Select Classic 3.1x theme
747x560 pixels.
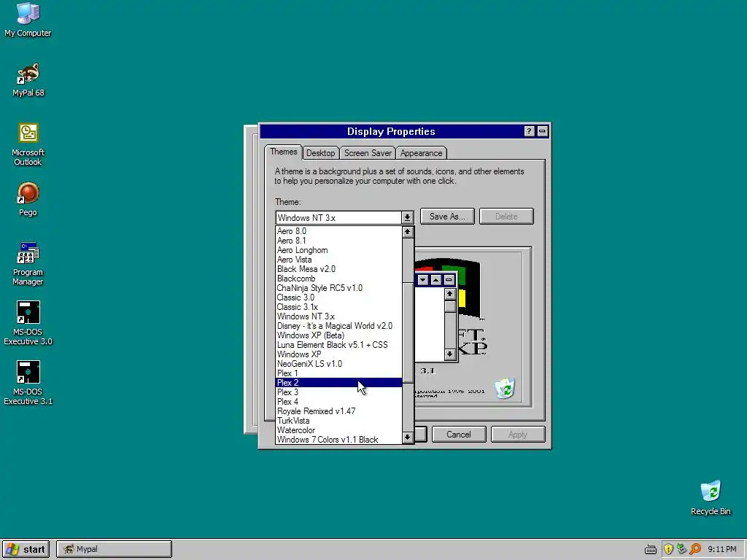tap(338, 307)
